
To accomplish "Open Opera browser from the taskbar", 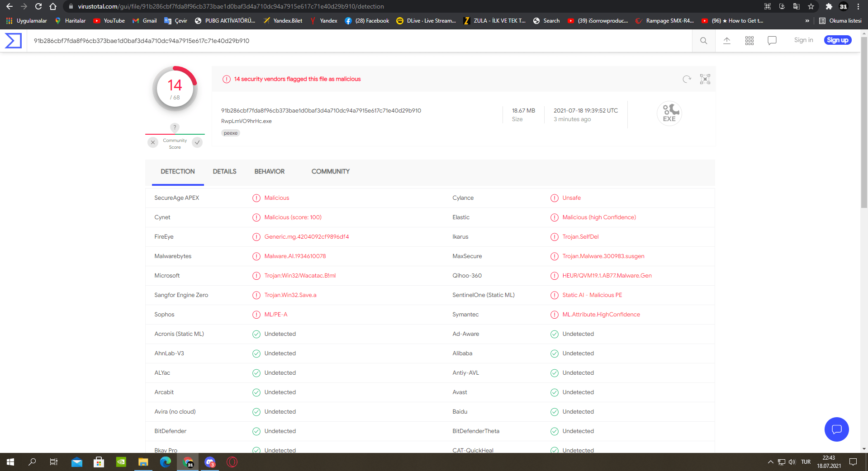I will [232, 462].
